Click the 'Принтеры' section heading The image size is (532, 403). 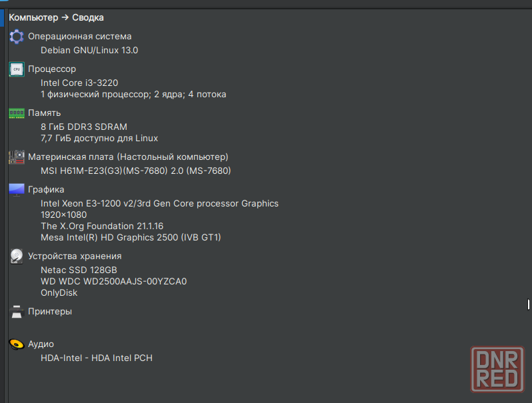point(50,312)
